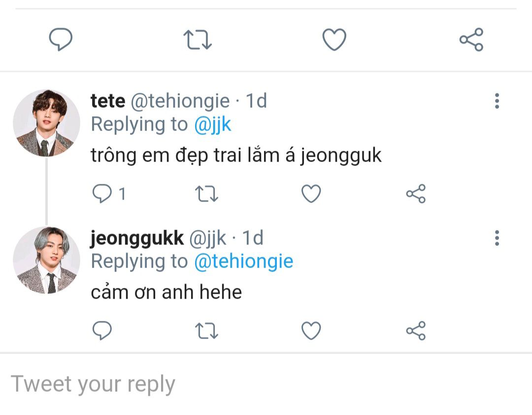Follow the @tehiongie mention link
The height and width of the screenshot is (415, 532).
tap(243, 261)
